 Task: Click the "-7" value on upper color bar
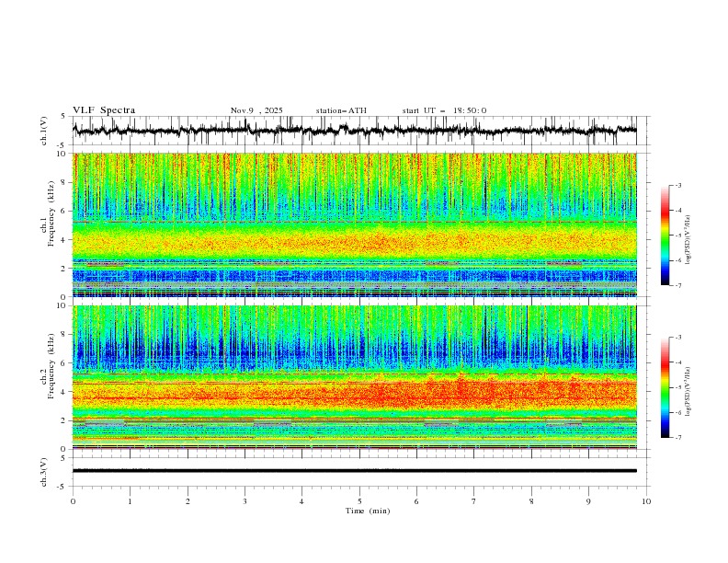point(677,285)
